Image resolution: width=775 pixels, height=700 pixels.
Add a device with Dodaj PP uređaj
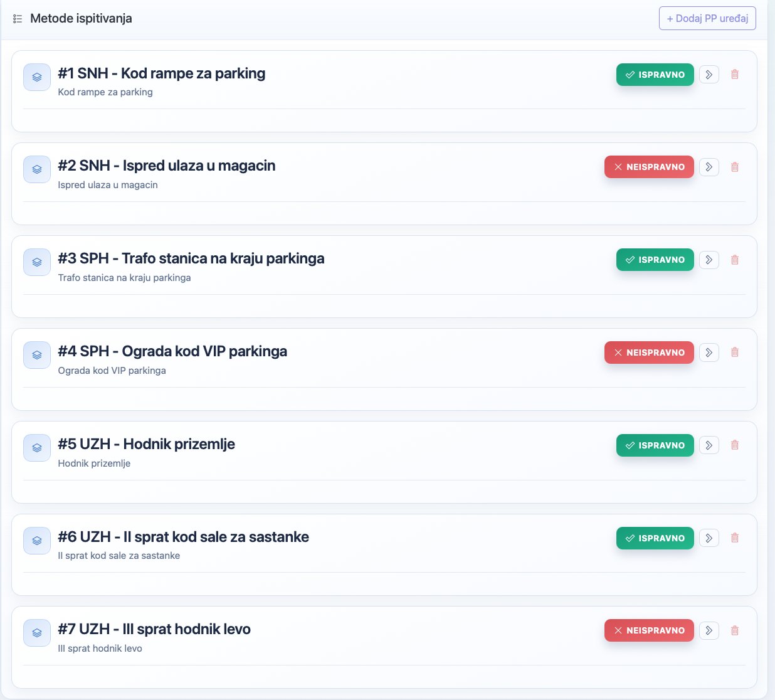pyautogui.click(x=707, y=19)
